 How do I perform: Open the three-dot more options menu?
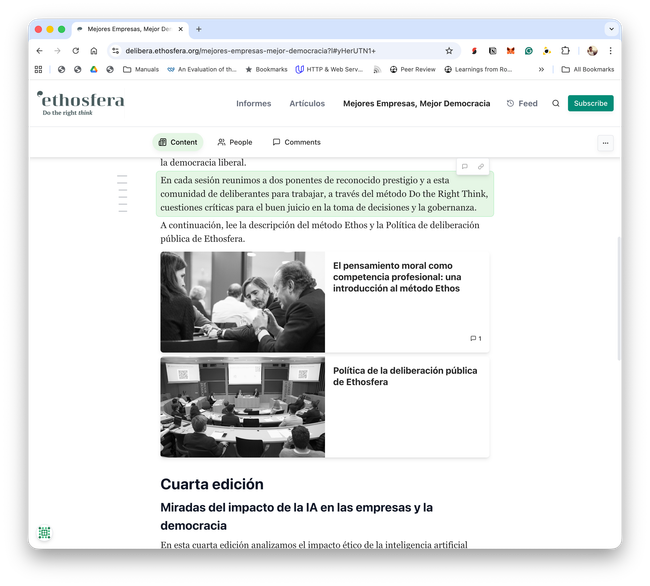click(x=605, y=142)
